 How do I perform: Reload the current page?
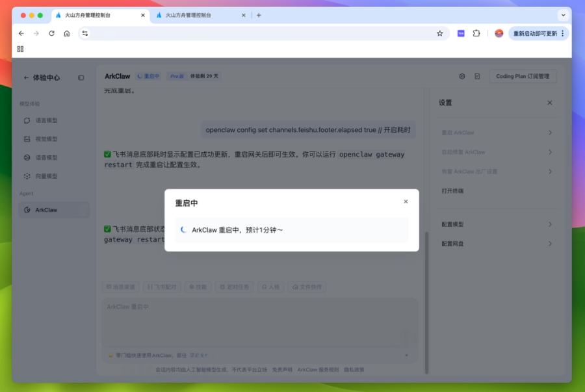51,33
